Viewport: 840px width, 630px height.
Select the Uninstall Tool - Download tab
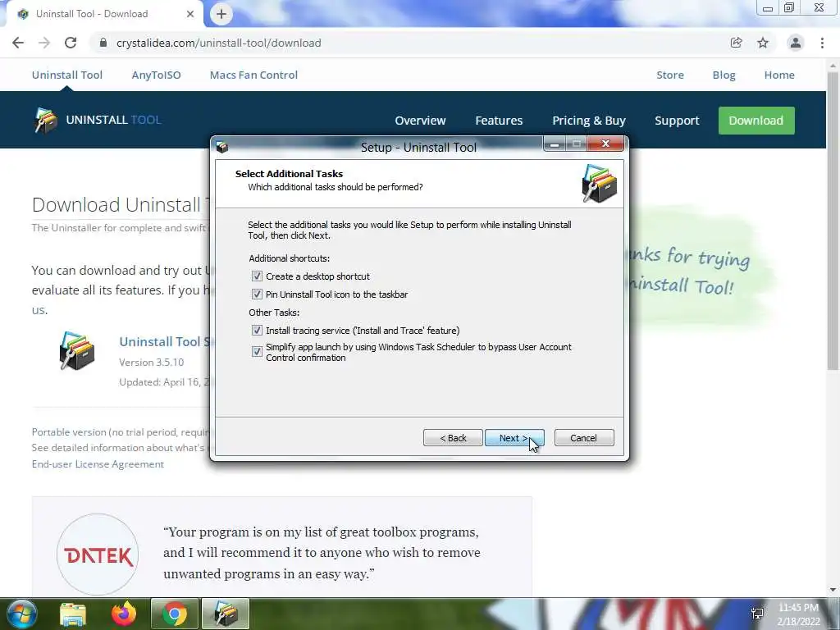coord(102,14)
